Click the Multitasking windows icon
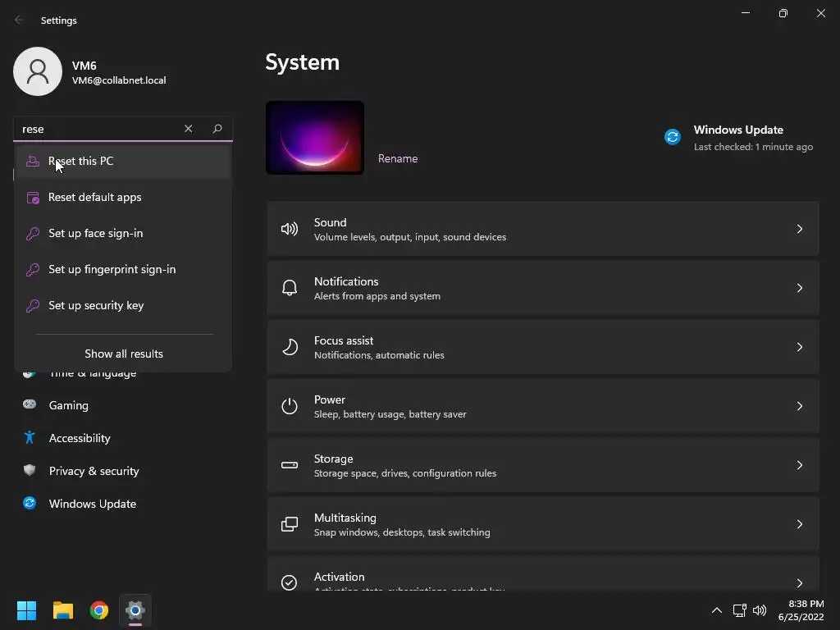 (x=290, y=524)
